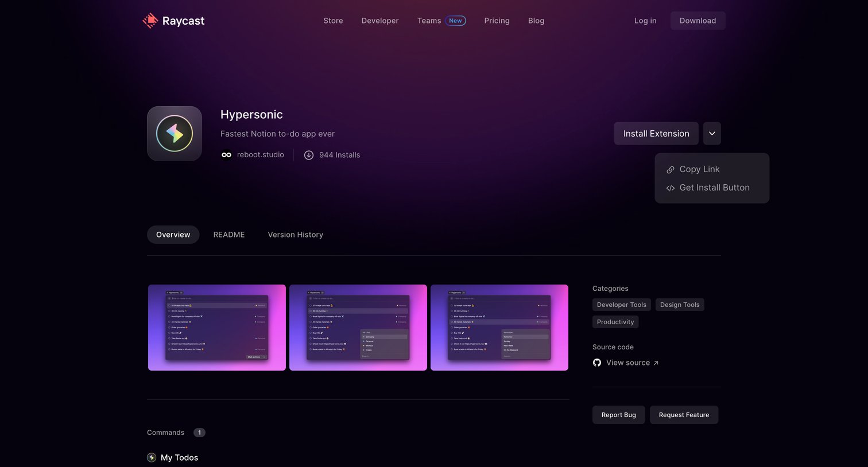Viewport: 868px width, 467px height.
Task: Toggle the chevron dropdown next to Install Extension
Action: pyautogui.click(x=712, y=134)
